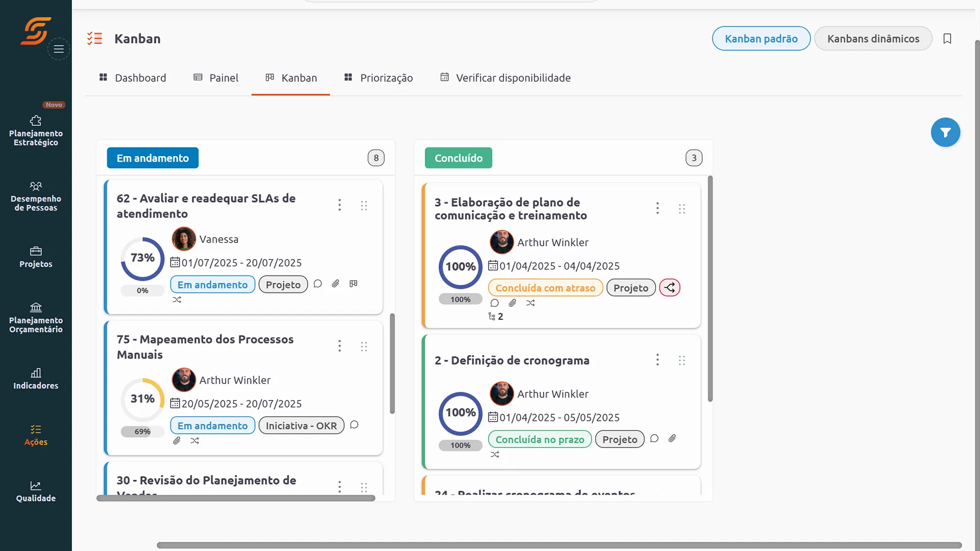Open comments on card 62

[x=317, y=284]
